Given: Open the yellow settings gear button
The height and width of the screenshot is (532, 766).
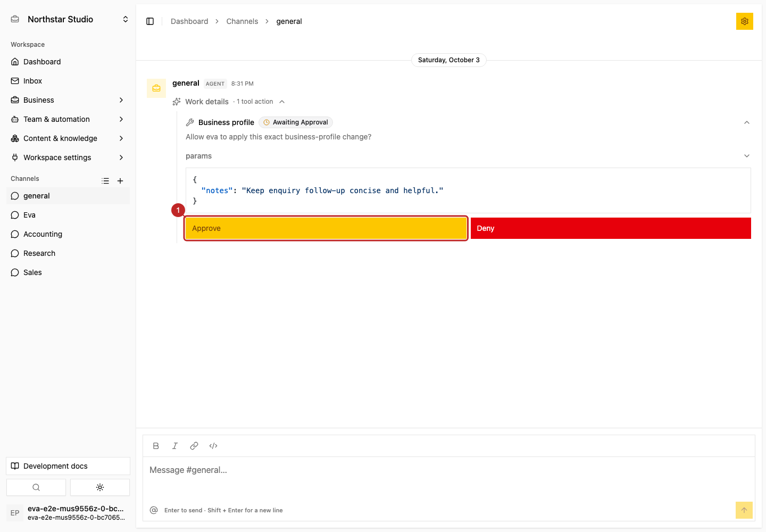Looking at the screenshot, I should [x=744, y=21].
